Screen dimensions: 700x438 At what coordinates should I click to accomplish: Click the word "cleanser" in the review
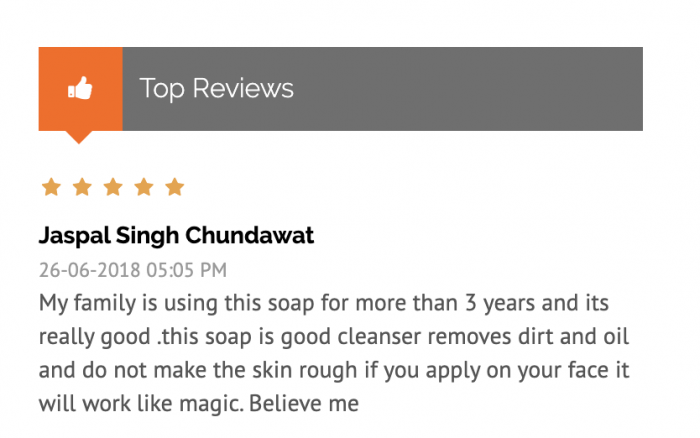(379, 337)
